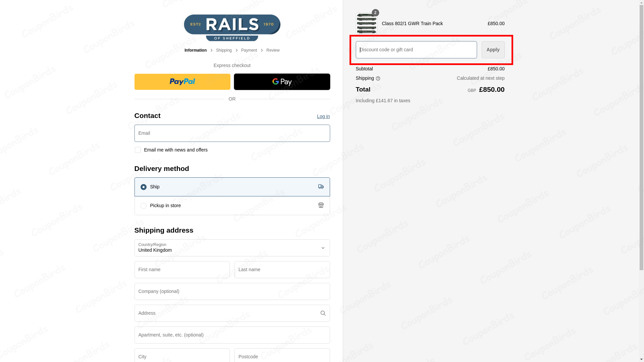Open the Payment step in the breadcrumb

click(249, 50)
